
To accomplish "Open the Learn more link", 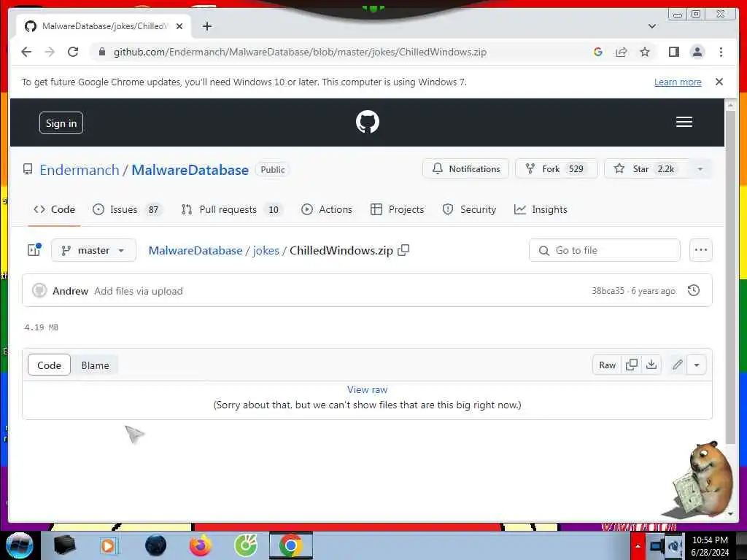I will click(x=678, y=82).
